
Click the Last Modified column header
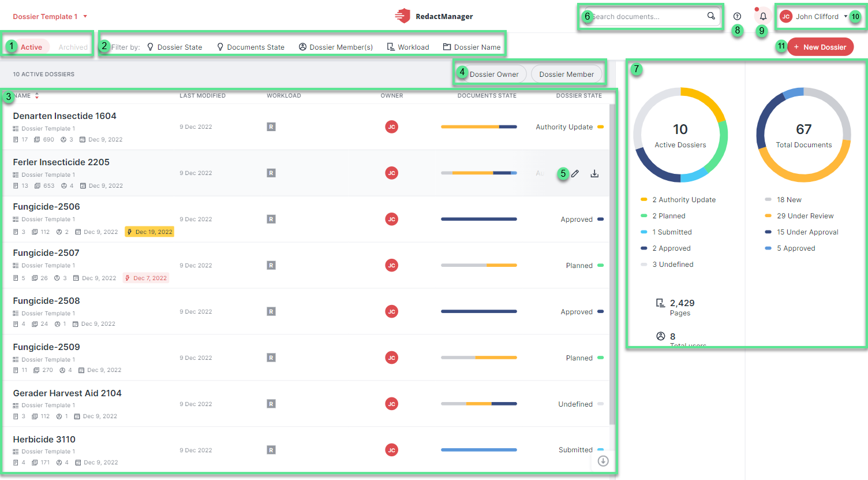tap(203, 96)
